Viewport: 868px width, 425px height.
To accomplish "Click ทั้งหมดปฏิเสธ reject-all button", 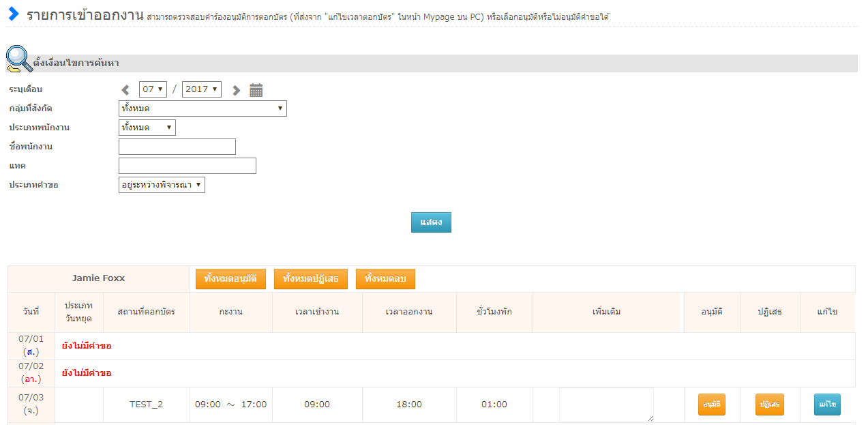I will 310,279.
